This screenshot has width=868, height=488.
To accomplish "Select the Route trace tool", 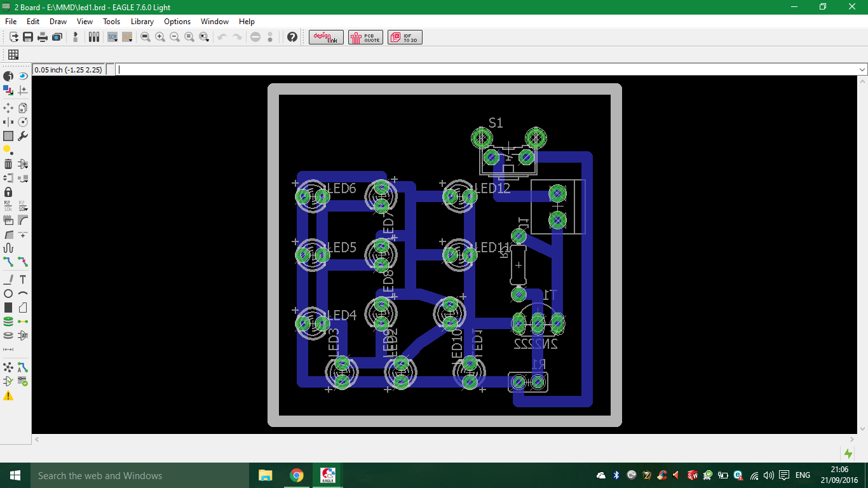I will click(8, 262).
